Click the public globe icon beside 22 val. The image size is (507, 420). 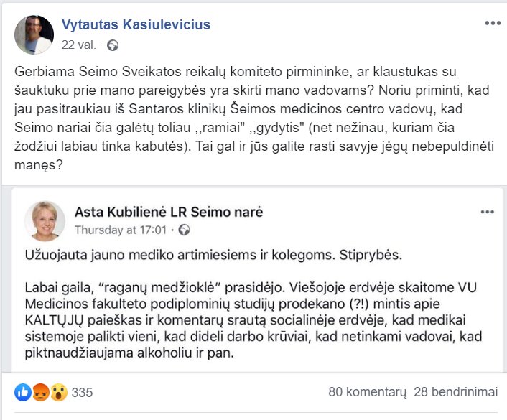click(x=113, y=45)
